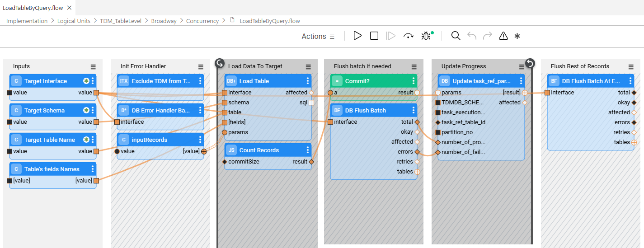Open the Commit? actor options menu
The width and height of the screenshot is (644, 248).
[414, 81]
